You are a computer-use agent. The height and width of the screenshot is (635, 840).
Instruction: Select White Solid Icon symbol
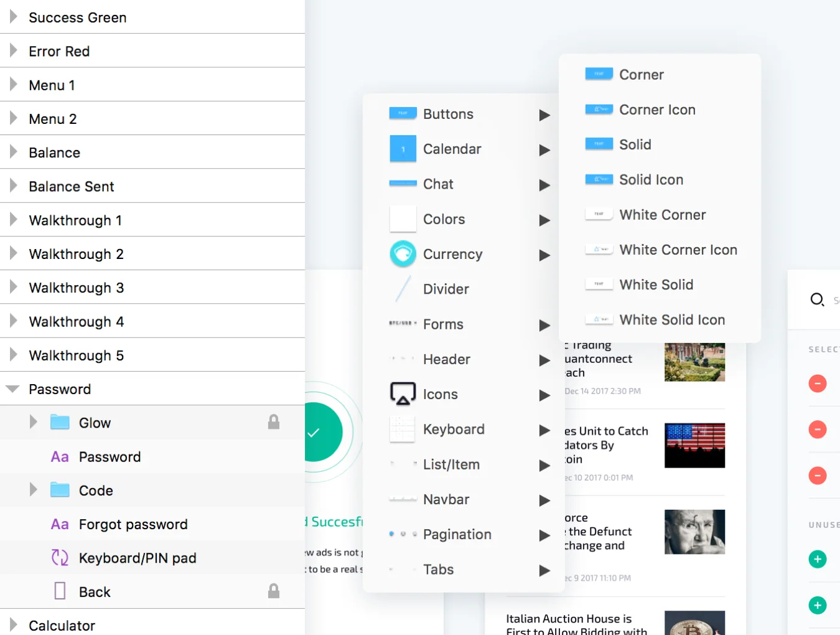[x=660, y=319]
